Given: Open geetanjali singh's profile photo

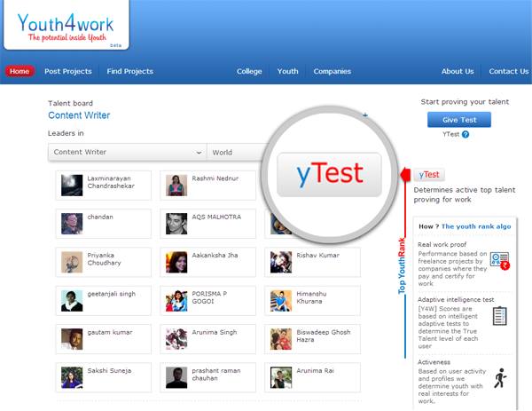Looking at the screenshot, I should pyautogui.click(x=72, y=301).
